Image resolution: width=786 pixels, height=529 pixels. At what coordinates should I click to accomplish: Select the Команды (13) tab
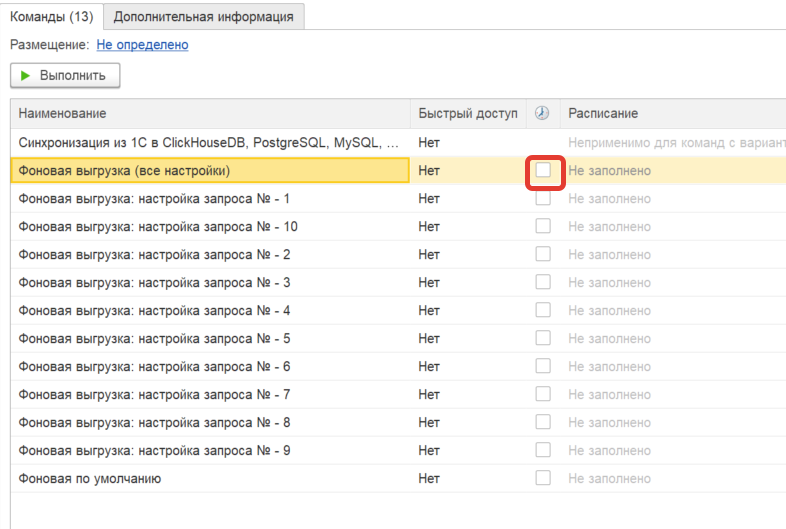52,17
